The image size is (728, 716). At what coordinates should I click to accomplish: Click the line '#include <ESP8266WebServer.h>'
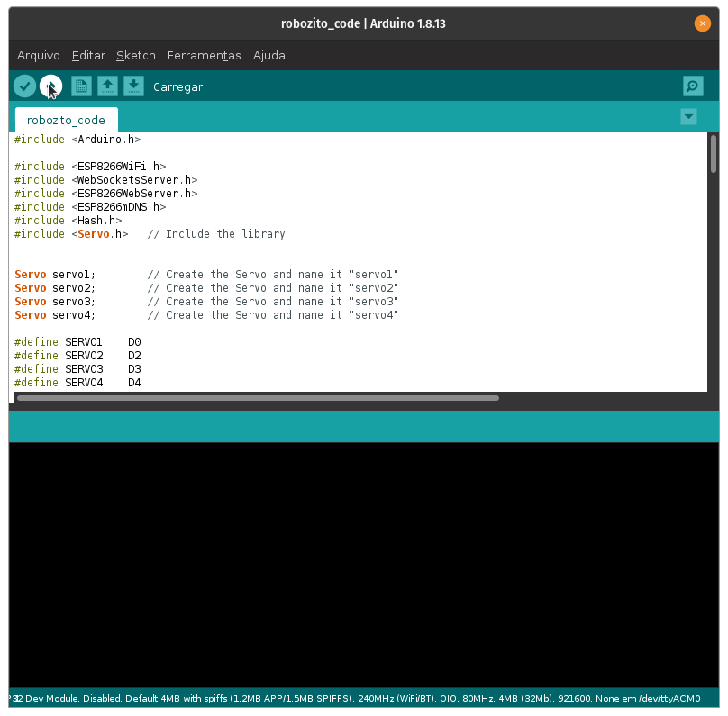tap(105, 193)
